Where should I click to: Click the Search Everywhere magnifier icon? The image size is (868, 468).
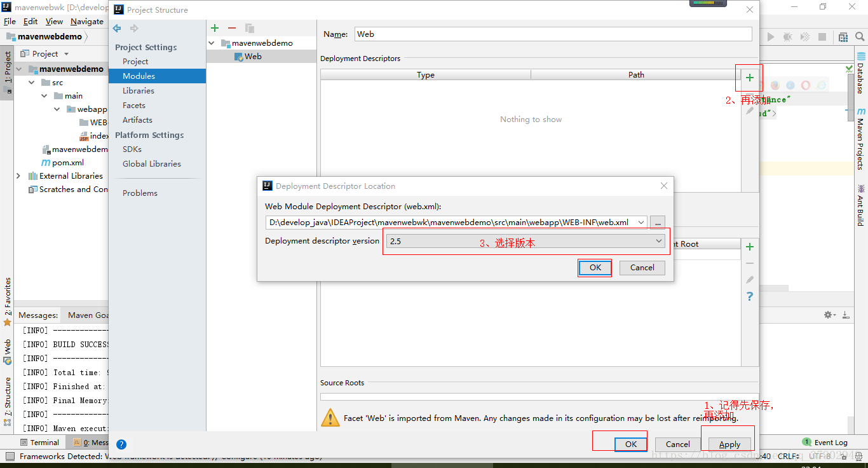pos(860,38)
